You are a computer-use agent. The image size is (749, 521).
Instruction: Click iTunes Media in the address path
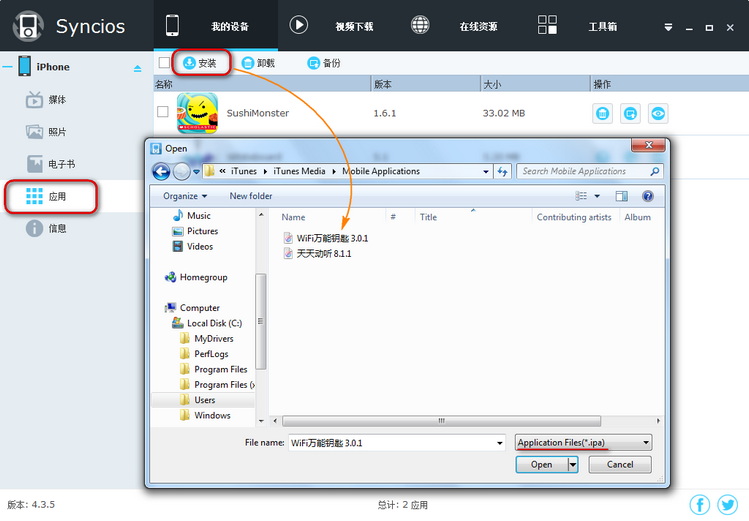(x=299, y=171)
